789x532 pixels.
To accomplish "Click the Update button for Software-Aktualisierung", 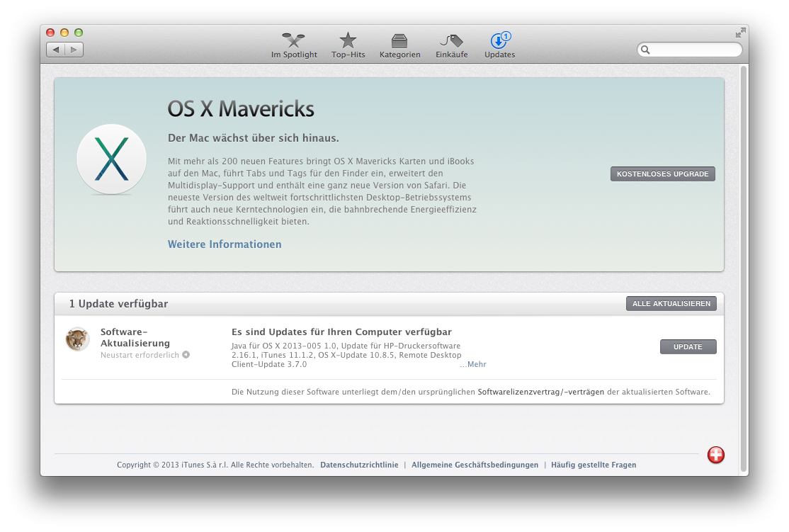I will tap(688, 347).
